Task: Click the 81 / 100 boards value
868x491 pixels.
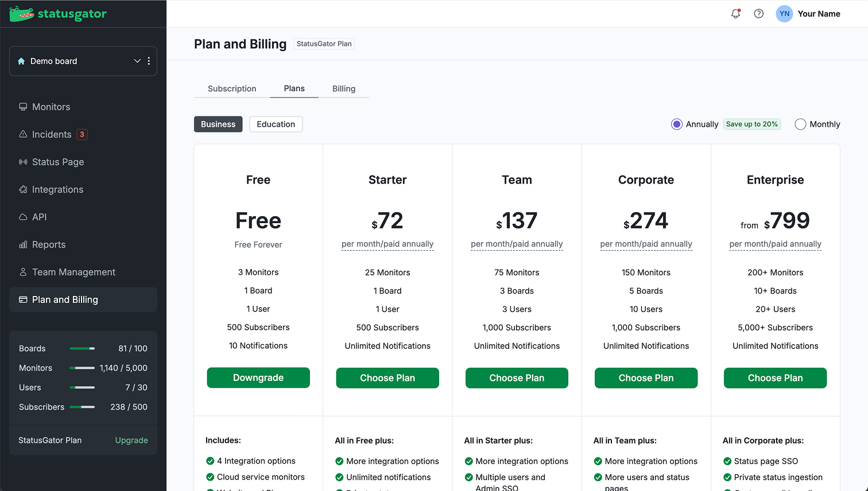Action: (133, 348)
